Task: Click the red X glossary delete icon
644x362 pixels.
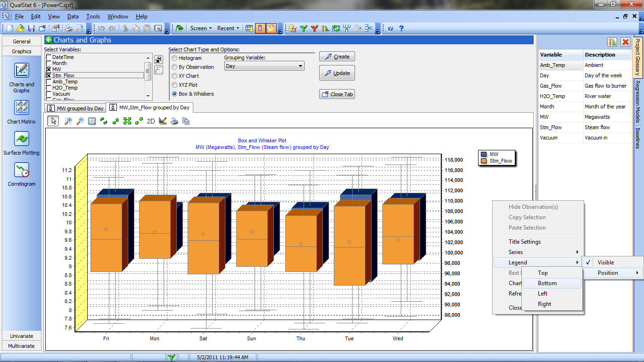Action: pos(625,42)
